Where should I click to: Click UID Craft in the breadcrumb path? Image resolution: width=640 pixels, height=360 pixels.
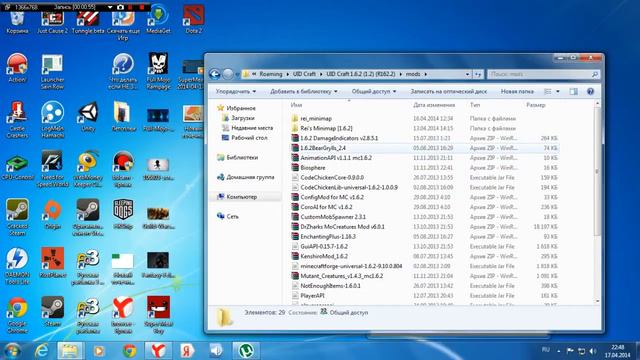pos(304,74)
